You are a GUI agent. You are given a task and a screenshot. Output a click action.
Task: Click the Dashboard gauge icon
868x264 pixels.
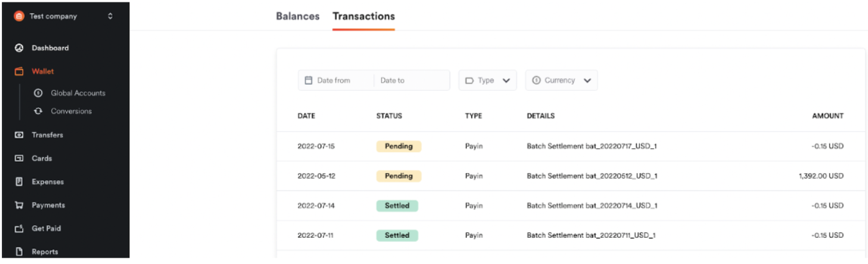[19, 48]
